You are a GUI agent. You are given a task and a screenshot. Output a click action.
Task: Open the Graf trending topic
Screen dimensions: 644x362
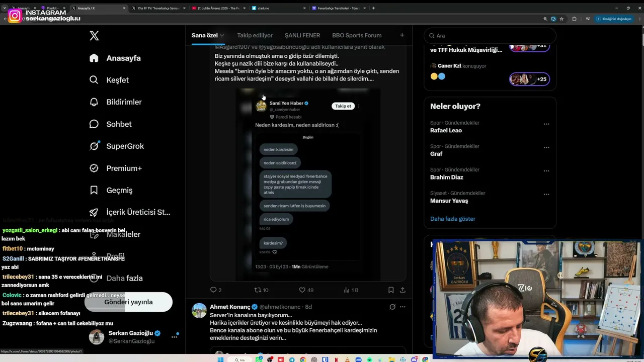pyautogui.click(x=436, y=154)
